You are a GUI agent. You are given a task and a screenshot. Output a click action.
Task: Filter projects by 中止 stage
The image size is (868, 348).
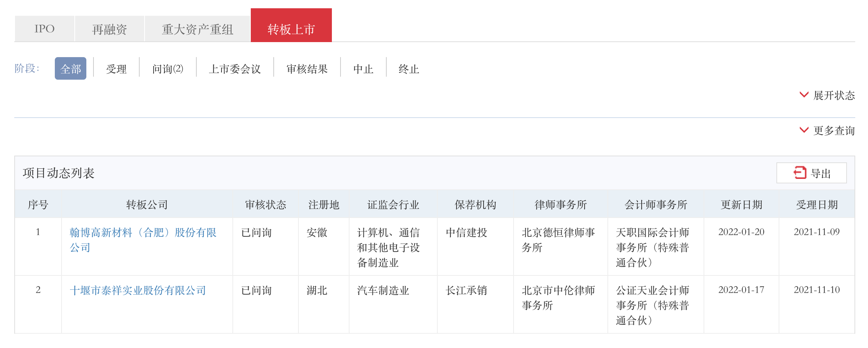coord(363,69)
